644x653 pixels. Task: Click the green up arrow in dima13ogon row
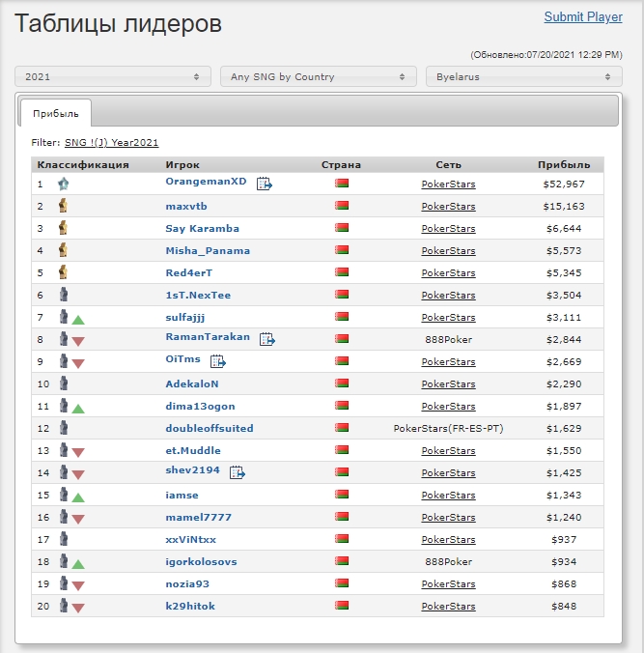(x=78, y=409)
